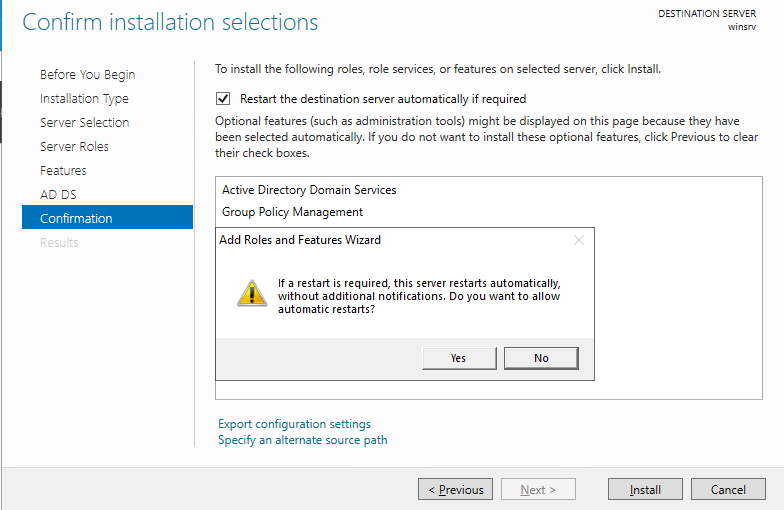Select Active Directory Domain Services in list
Image resolution: width=784 pixels, height=510 pixels.
coord(309,190)
